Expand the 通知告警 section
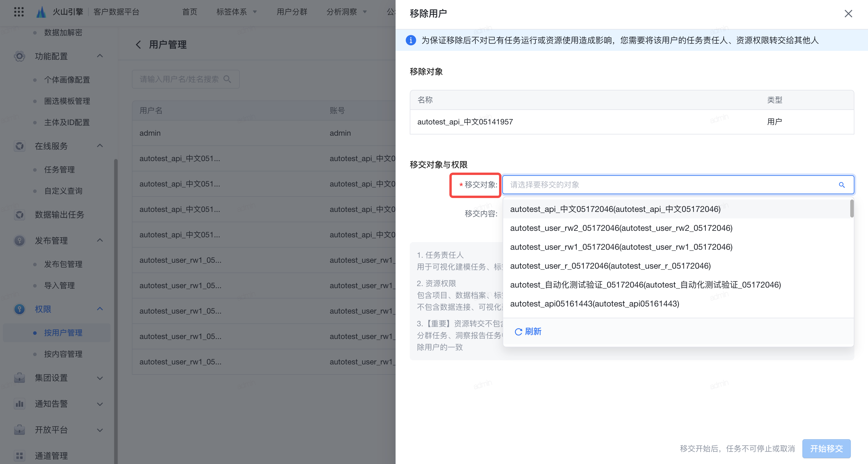Viewport: 868px width, 464px height. (x=100, y=404)
